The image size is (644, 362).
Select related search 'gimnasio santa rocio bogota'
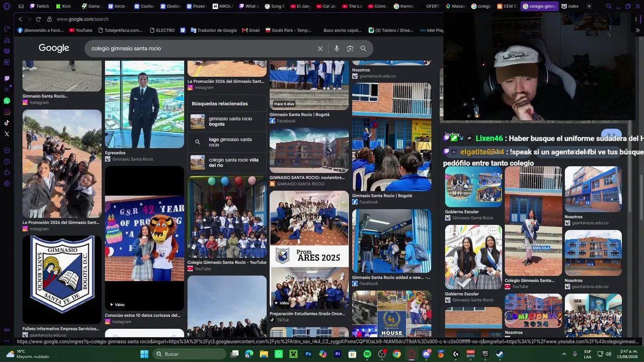pos(227,121)
